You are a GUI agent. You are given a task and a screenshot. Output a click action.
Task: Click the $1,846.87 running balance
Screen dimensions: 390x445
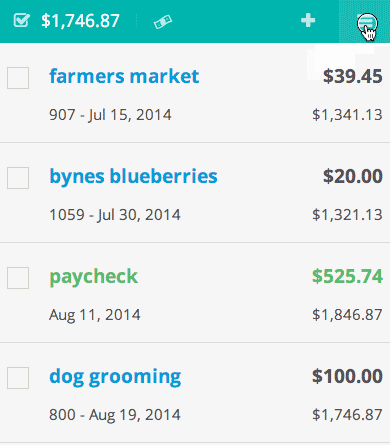347,315
